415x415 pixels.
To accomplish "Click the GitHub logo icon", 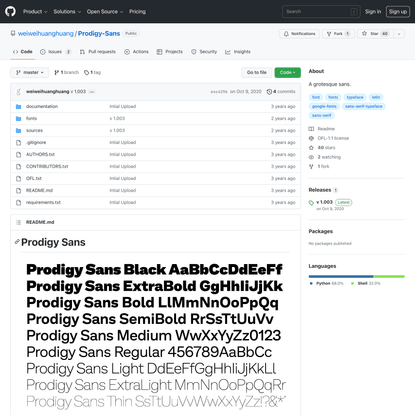I will pyautogui.click(x=10, y=11).
